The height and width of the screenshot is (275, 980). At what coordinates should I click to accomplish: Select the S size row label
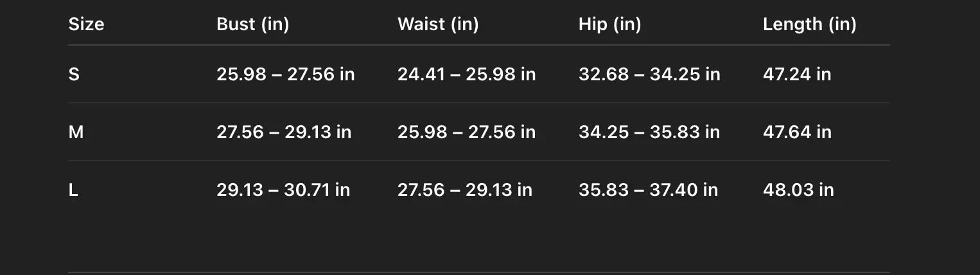74,75
